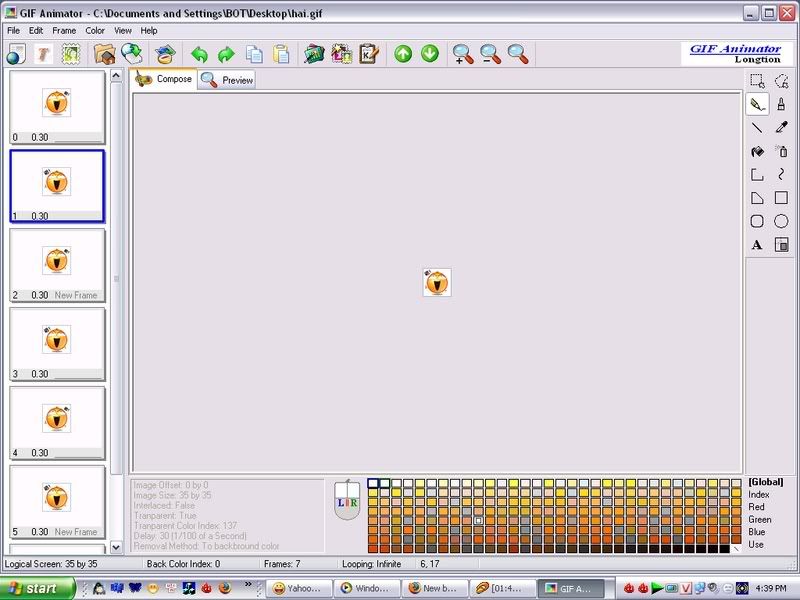
Task: Select the curve line tool
Action: pos(781,174)
